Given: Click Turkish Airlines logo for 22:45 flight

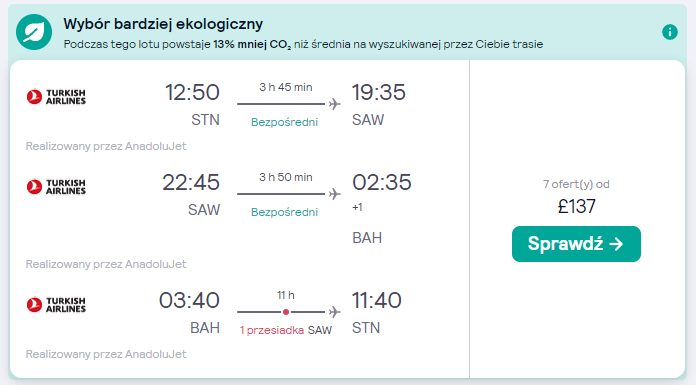Looking at the screenshot, I should [x=56, y=187].
